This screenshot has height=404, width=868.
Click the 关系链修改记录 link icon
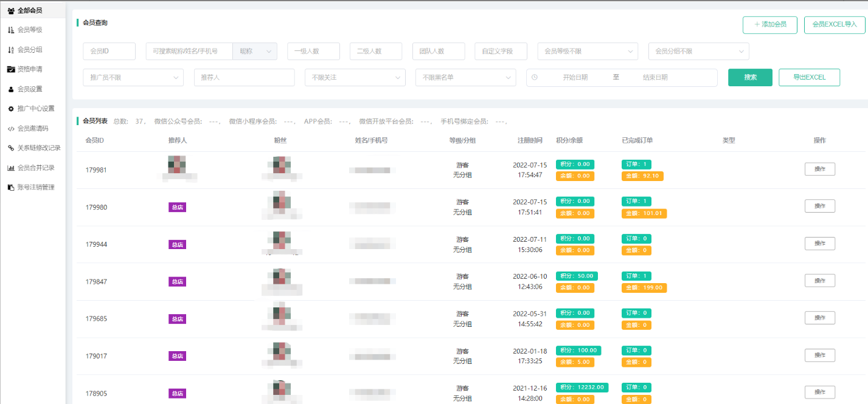pos(11,148)
